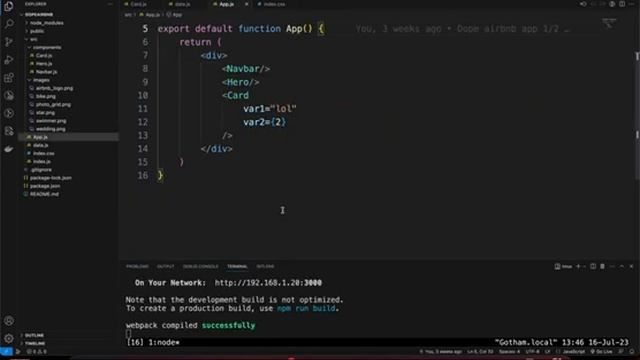Open the Problems panel tab
The height and width of the screenshot is (360, 640).
tap(137, 267)
